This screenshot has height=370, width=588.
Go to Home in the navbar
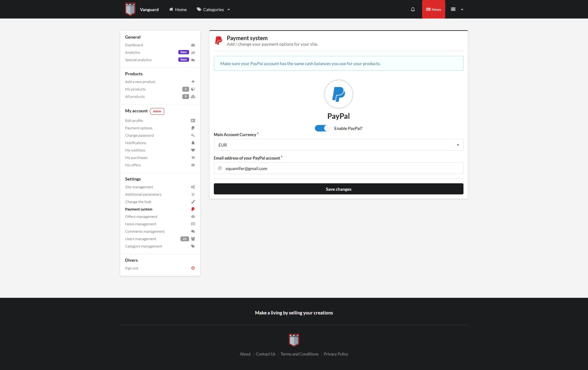click(x=178, y=10)
